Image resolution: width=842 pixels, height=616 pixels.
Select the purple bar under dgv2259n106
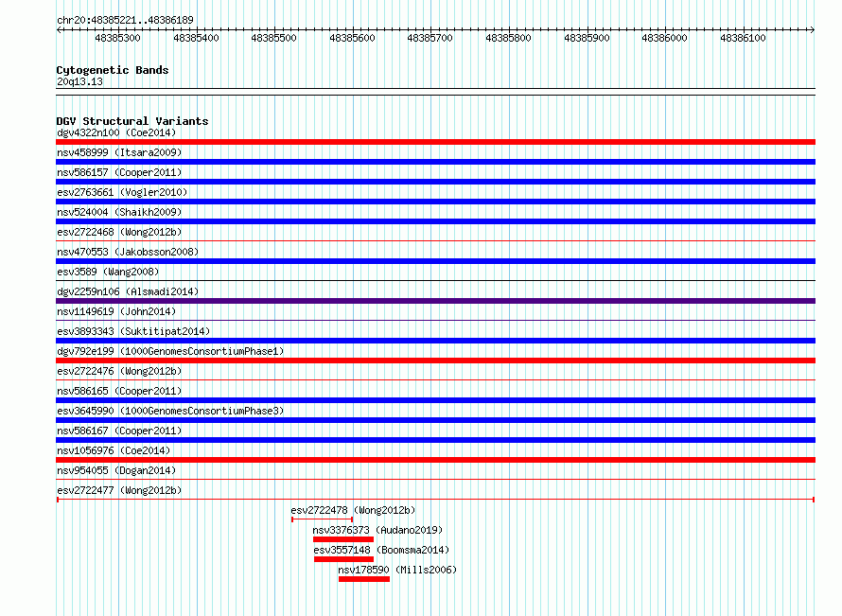coord(435,301)
